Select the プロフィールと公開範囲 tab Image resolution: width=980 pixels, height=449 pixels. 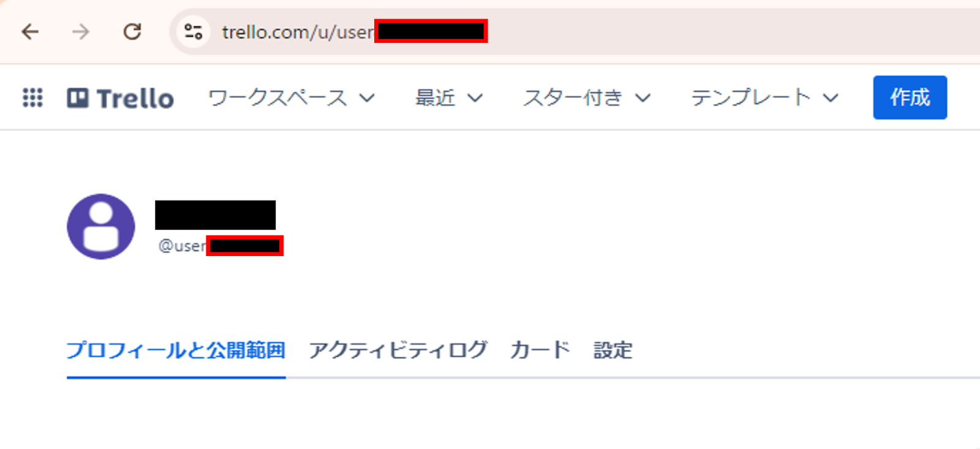tap(176, 350)
